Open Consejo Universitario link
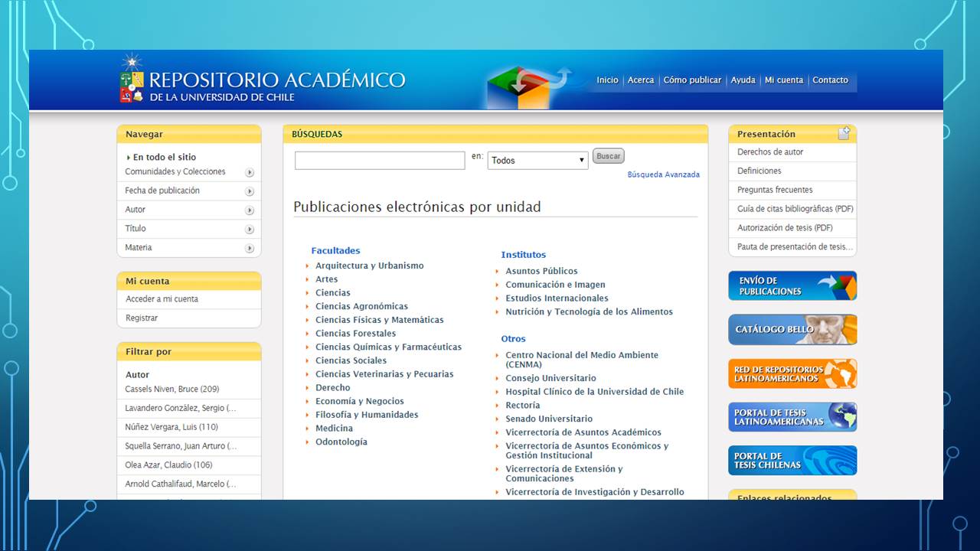Image resolution: width=980 pixels, height=551 pixels. tap(550, 378)
